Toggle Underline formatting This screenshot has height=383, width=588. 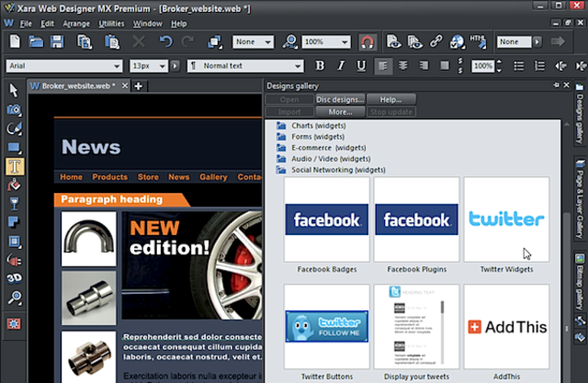361,66
